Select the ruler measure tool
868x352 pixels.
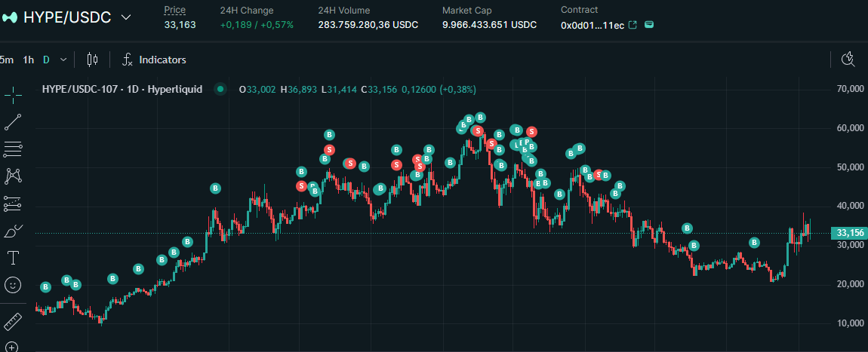[13, 322]
